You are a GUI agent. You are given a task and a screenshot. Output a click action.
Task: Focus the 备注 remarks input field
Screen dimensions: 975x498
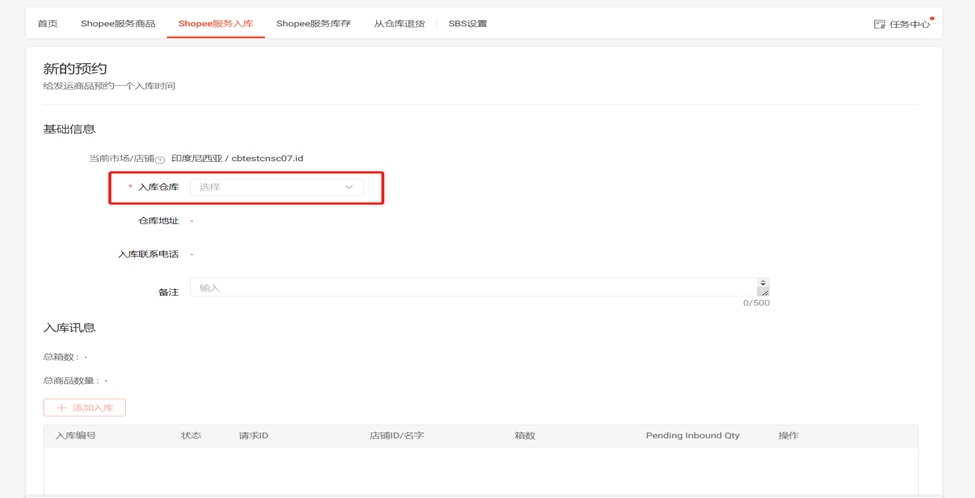pos(470,288)
